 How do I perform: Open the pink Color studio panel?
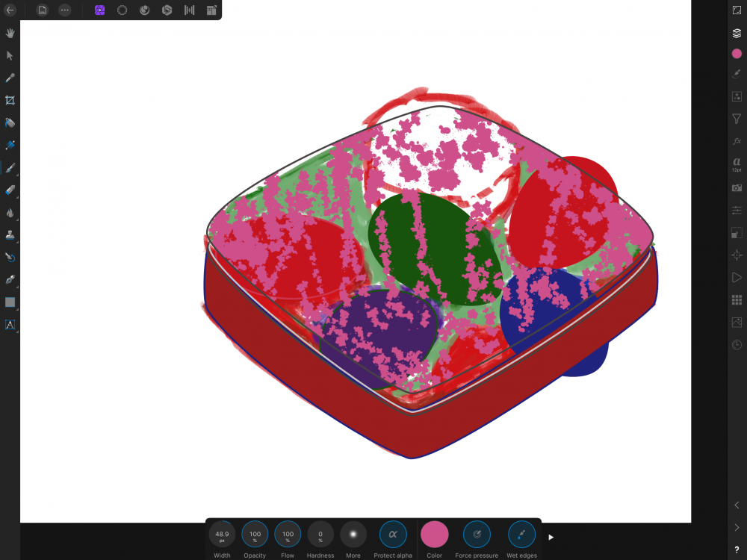737,53
